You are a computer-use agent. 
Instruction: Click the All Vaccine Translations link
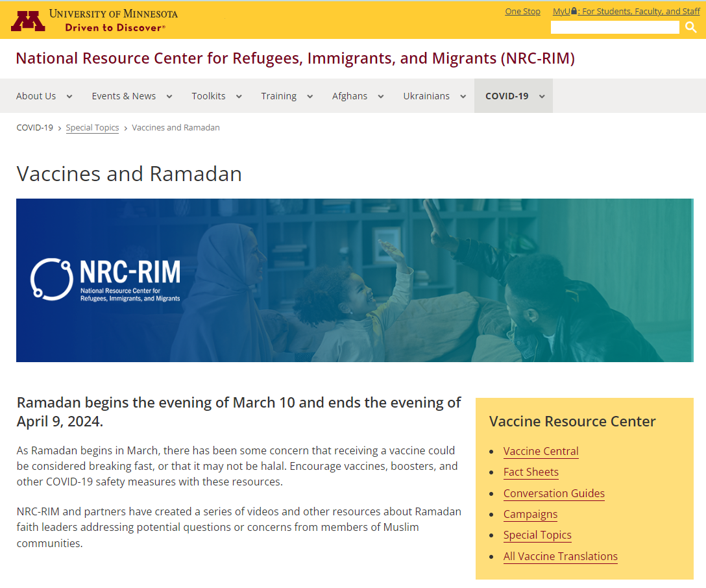click(x=560, y=556)
